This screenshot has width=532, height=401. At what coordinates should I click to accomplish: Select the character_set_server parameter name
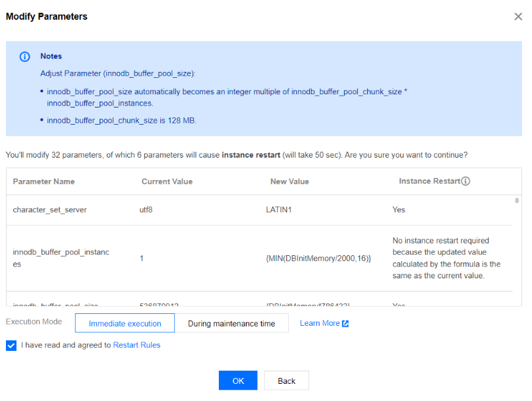(49, 210)
